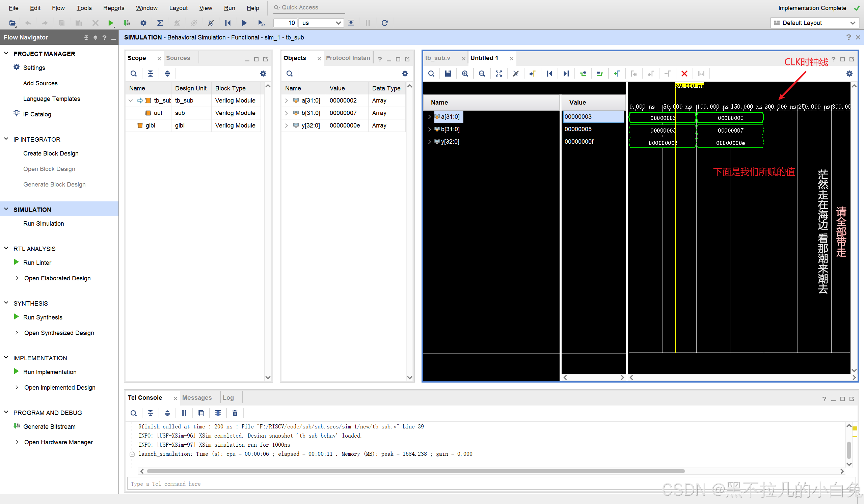Screen dimensions: 864x504
Task: Click Run All play button in toolbar
Action: 244,23
